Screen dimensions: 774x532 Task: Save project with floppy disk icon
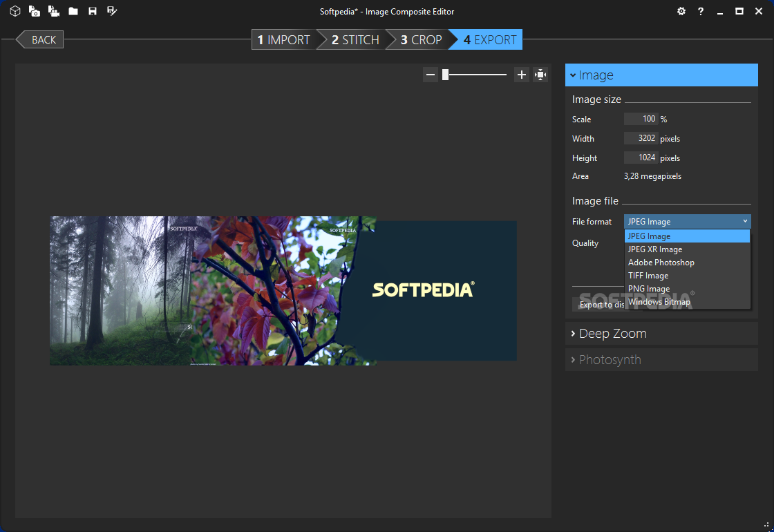click(93, 11)
